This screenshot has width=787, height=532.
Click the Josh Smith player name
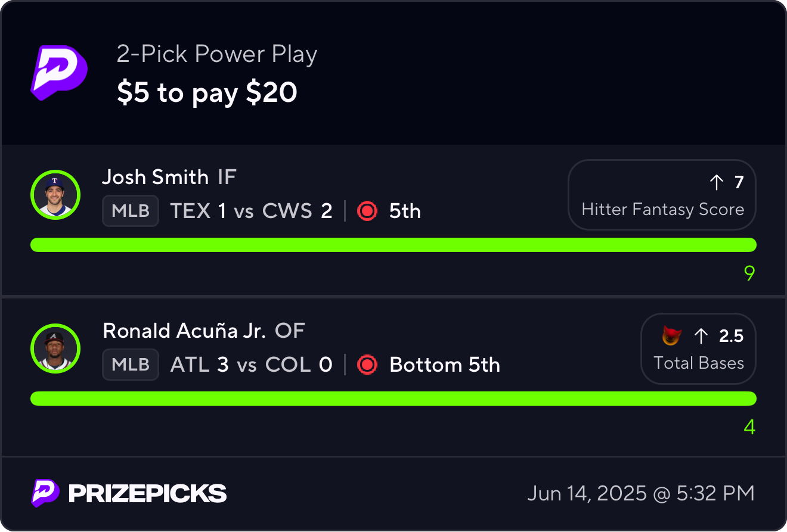pos(155,177)
